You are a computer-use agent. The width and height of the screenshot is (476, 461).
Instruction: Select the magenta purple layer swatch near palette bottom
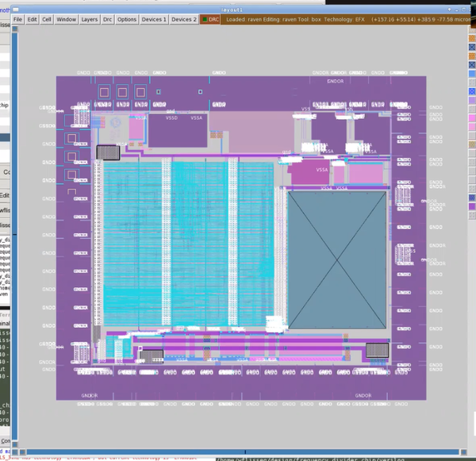472,206
